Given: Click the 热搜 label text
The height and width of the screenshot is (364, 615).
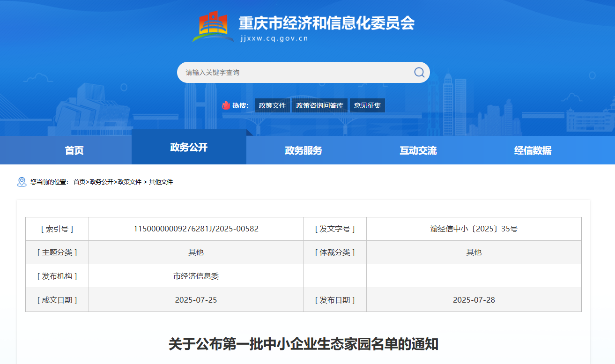Looking at the screenshot, I should pyautogui.click(x=241, y=105).
